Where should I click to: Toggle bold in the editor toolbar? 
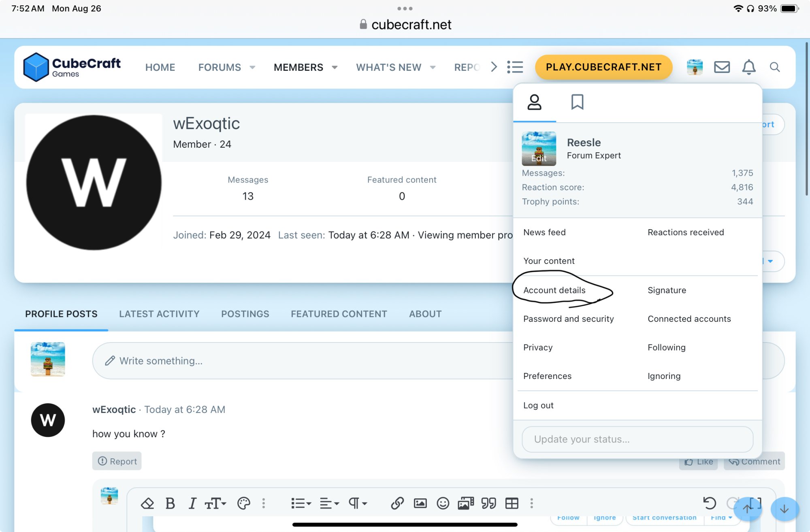(x=170, y=503)
